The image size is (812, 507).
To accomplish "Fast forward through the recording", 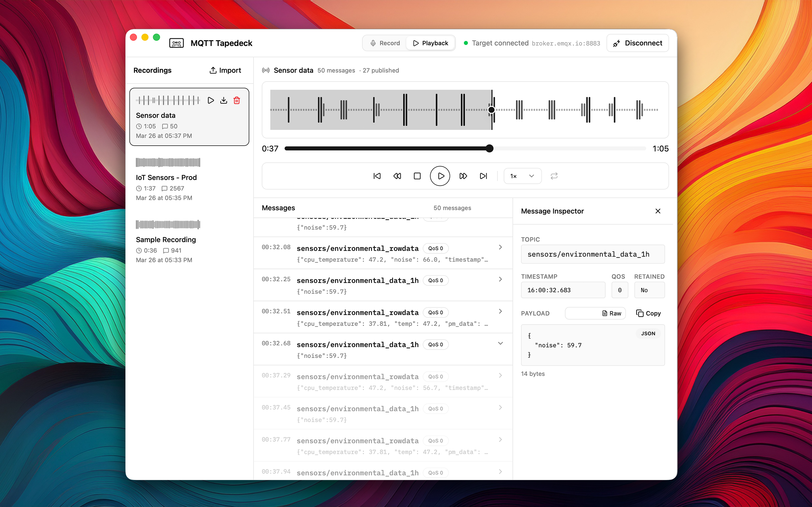I will coord(463,176).
